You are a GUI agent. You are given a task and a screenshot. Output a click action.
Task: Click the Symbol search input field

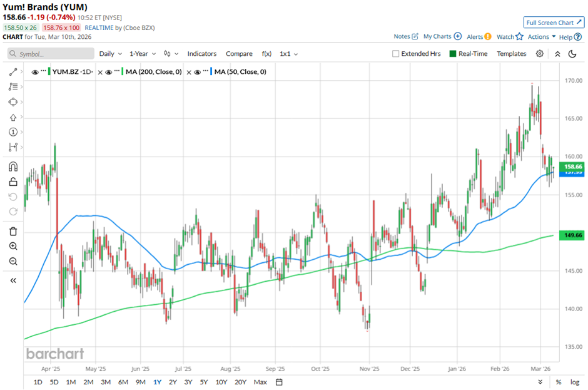(50, 54)
